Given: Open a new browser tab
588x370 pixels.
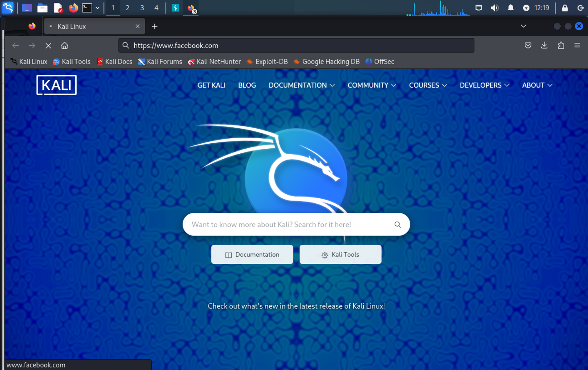Looking at the screenshot, I should [155, 26].
